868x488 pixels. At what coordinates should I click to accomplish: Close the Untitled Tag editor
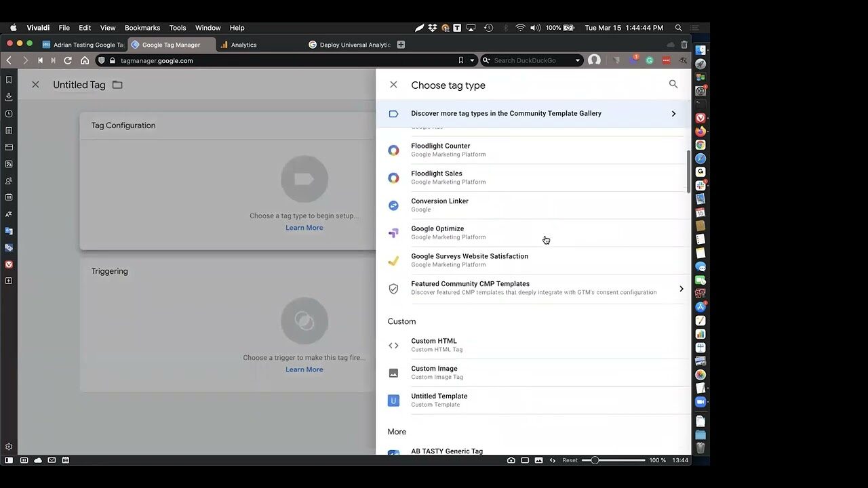point(35,85)
